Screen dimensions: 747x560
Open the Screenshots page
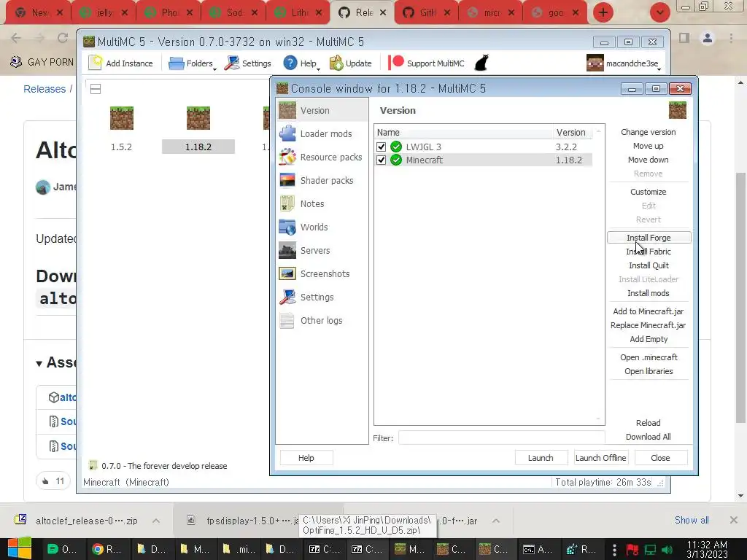[322, 274]
